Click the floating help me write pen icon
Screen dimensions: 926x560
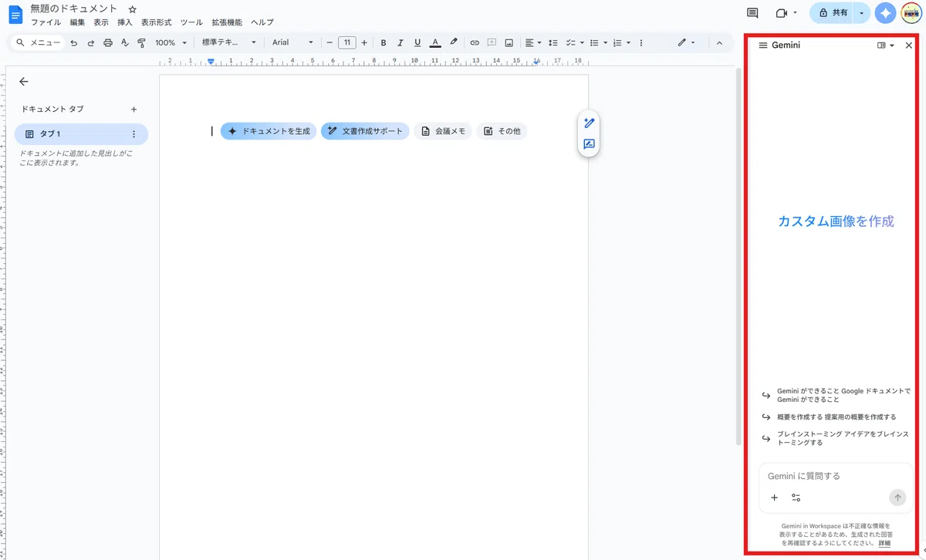pyautogui.click(x=589, y=123)
